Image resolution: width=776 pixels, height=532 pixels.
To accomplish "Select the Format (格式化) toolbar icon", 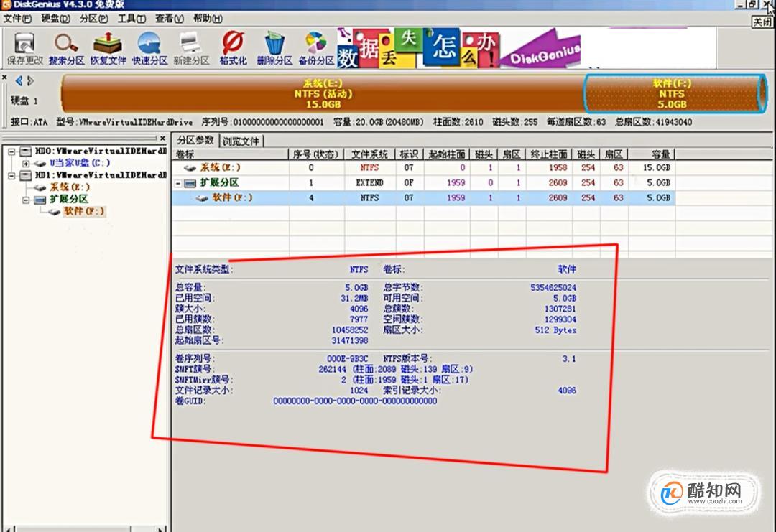I will 233,49.
